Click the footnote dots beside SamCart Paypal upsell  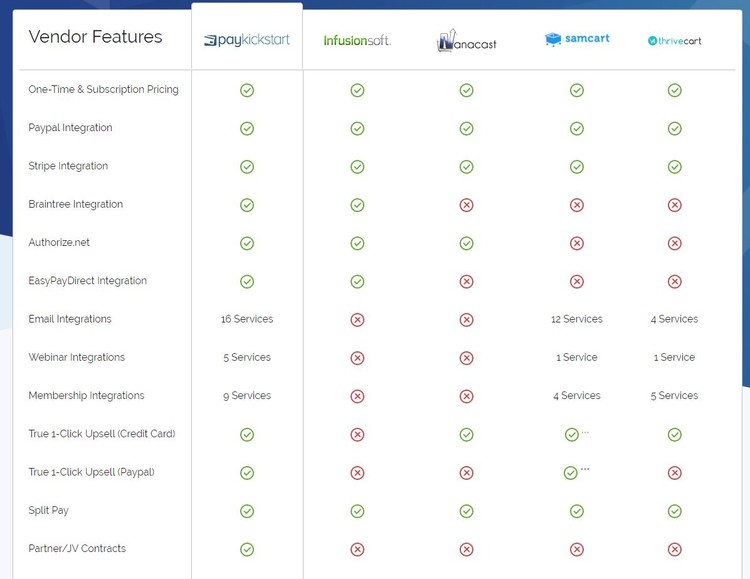tap(585, 469)
